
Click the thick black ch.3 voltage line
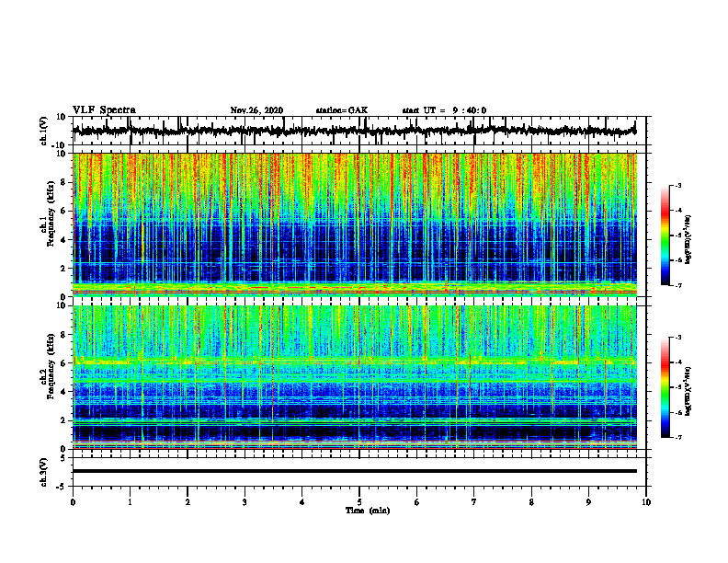pos(354,471)
